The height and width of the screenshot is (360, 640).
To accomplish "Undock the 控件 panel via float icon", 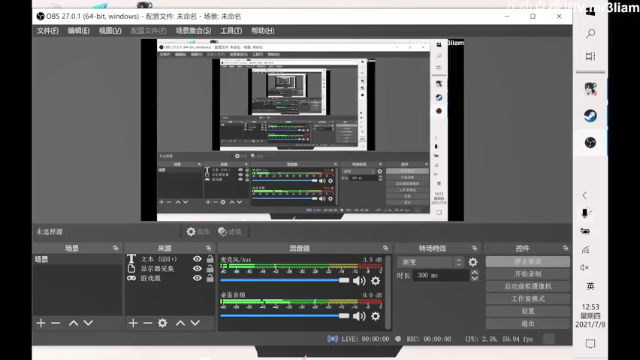I will 565,248.
